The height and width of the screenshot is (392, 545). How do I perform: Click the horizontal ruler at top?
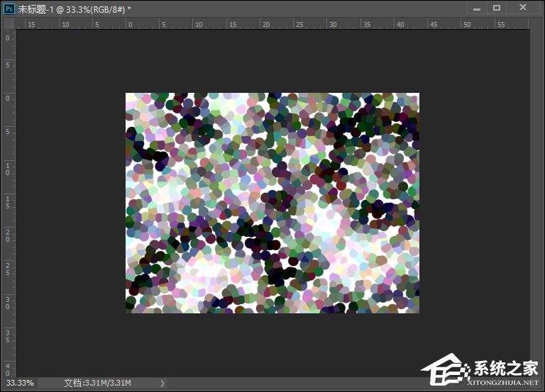click(x=272, y=23)
